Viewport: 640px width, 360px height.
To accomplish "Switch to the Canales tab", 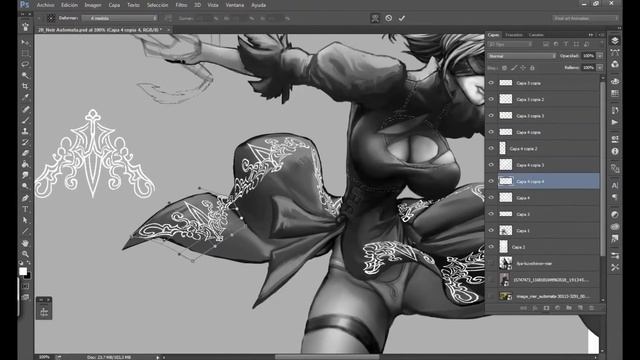I will coord(536,35).
